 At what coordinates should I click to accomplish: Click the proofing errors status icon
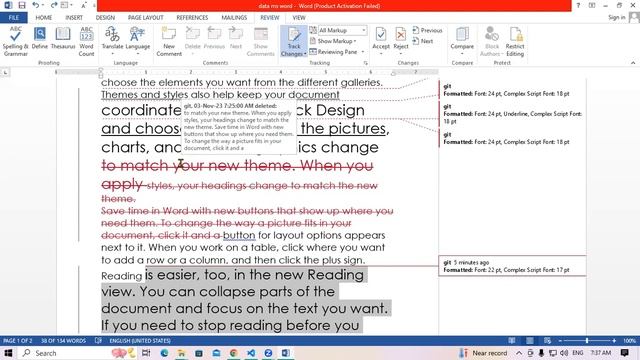click(x=98, y=340)
